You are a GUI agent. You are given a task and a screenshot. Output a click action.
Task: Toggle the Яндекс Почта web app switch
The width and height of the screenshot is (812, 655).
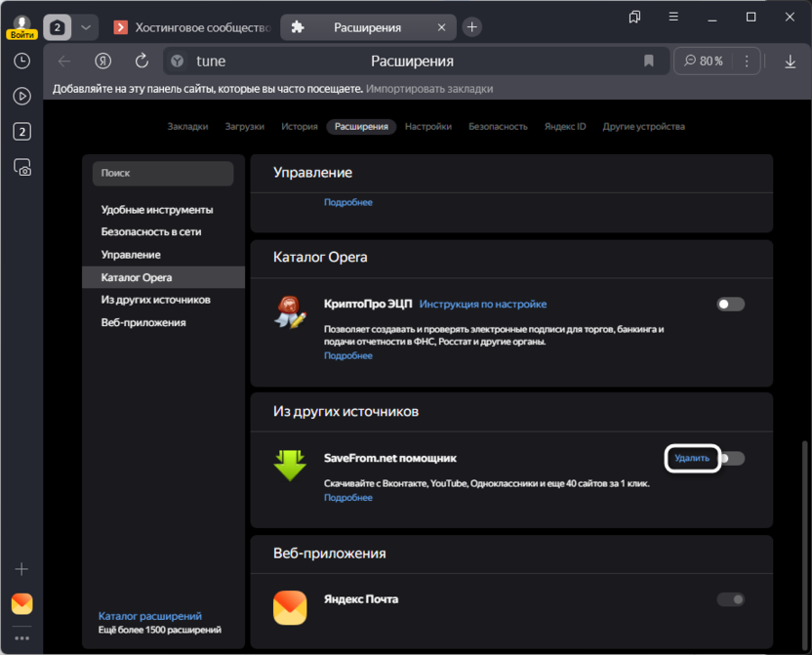pos(730,599)
